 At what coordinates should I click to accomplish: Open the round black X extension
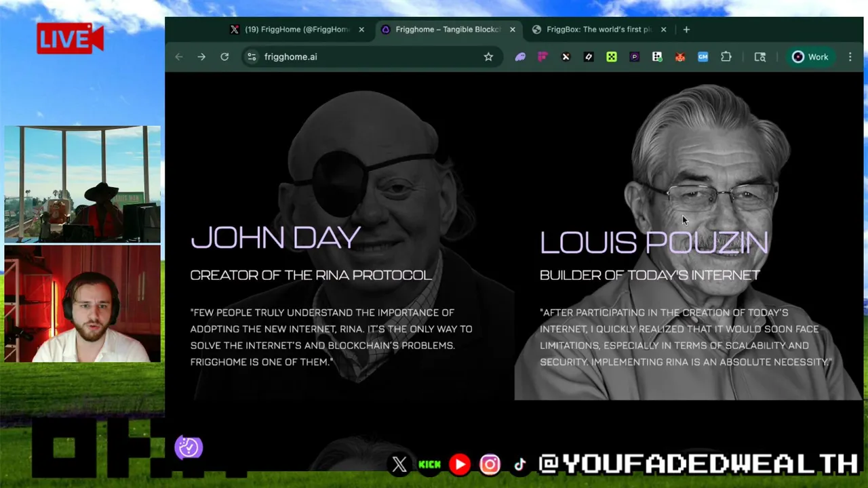[x=566, y=57]
